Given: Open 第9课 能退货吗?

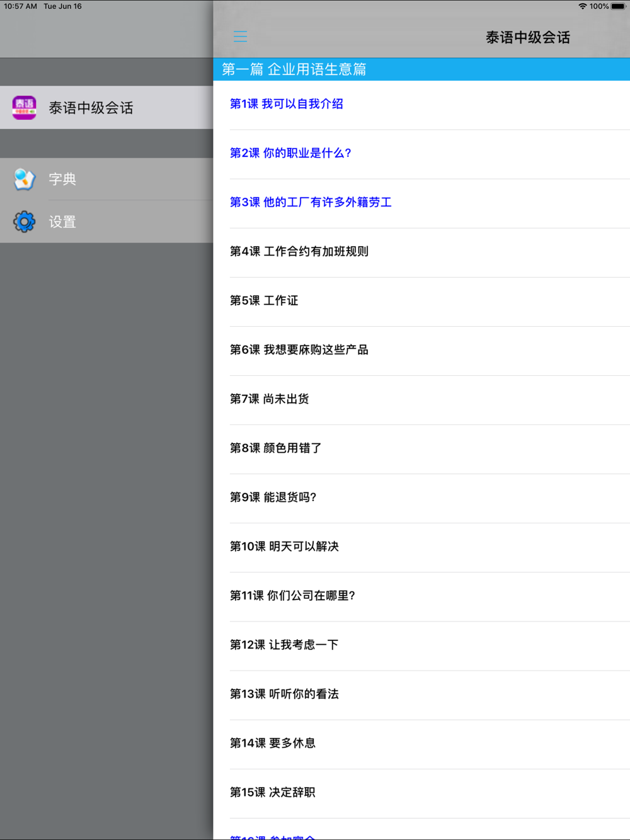Looking at the screenshot, I should (x=421, y=498).
